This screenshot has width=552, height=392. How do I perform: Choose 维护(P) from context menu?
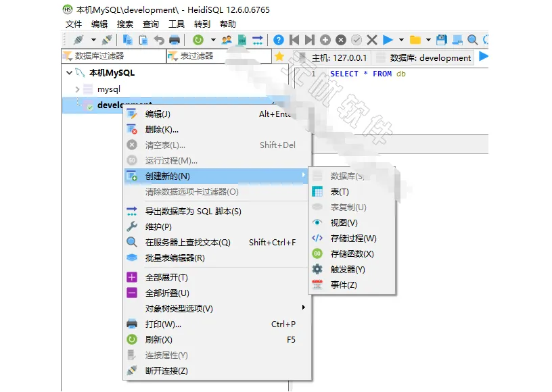pos(217,227)
